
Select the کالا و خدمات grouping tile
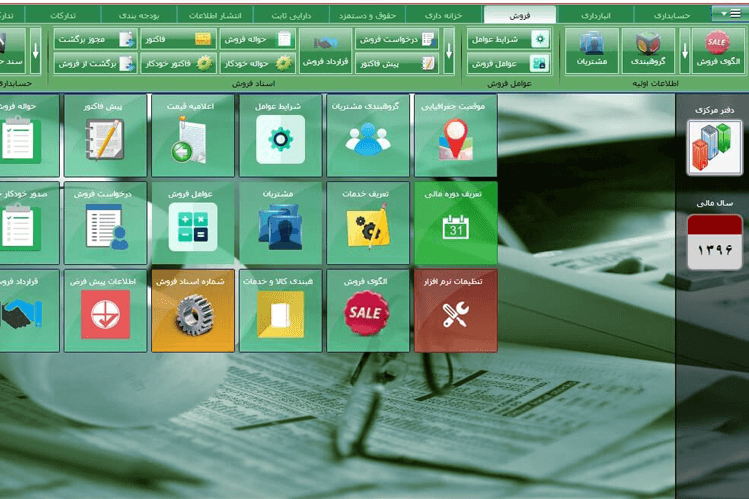280,310
